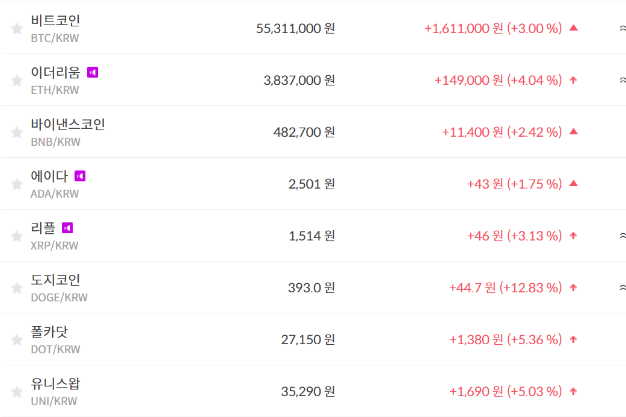Image resolution: width=626 pixels, height=417 pixels.
Task: Expand the Ethereum row's double chevron
Action: pyautogui.click(x=622, y=80)
